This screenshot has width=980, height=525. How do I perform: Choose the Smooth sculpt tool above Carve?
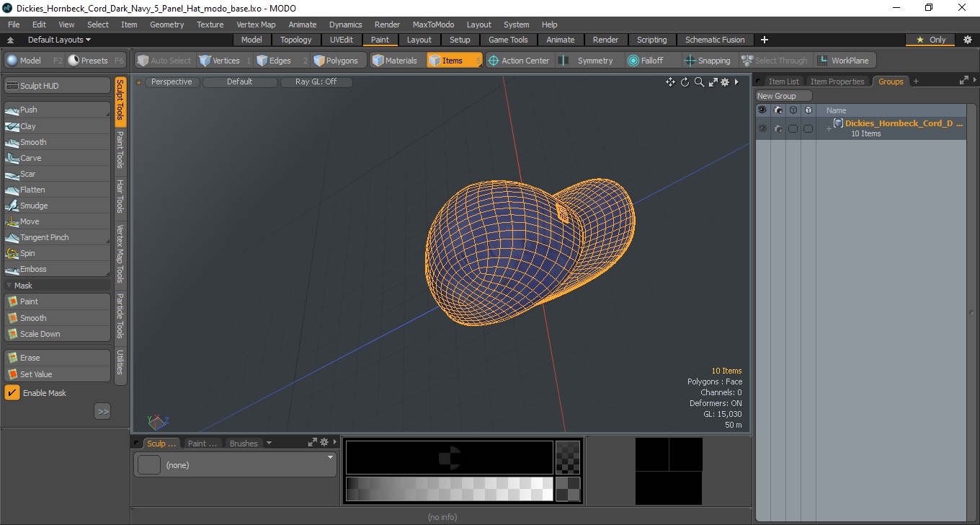[x=57, y=142]
